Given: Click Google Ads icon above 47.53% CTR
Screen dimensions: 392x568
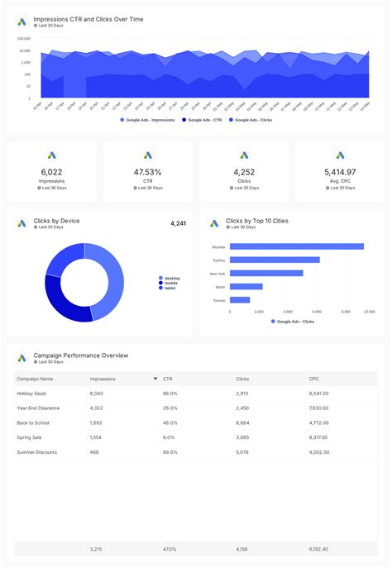Looking at the screenshot, I should pos(147,155).
